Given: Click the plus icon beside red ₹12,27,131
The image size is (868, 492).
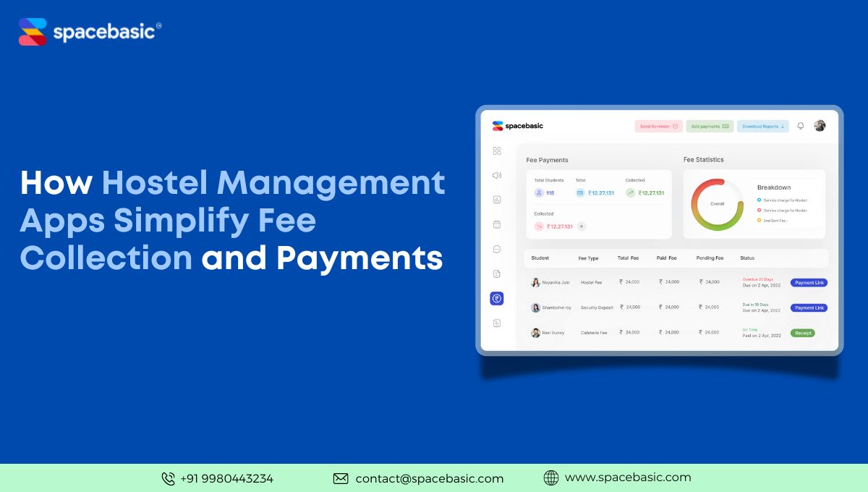Looking at the screenshot, I should [582, 226].
